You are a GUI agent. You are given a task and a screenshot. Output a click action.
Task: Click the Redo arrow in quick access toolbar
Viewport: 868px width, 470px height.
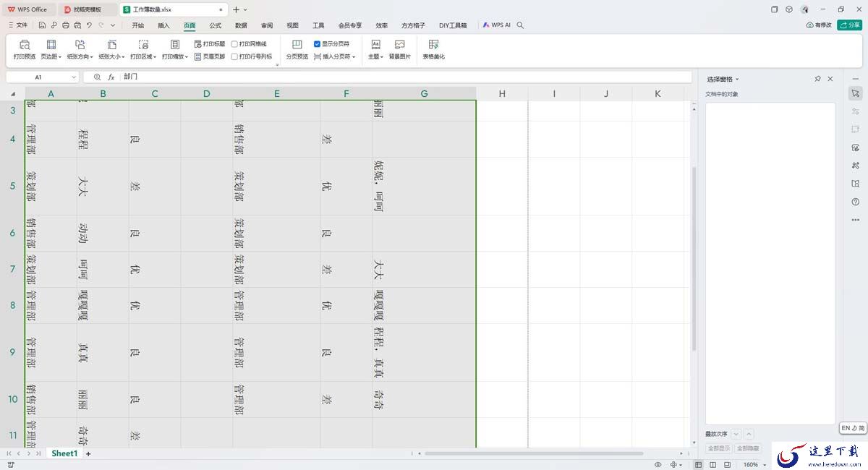tap(101, 25)
